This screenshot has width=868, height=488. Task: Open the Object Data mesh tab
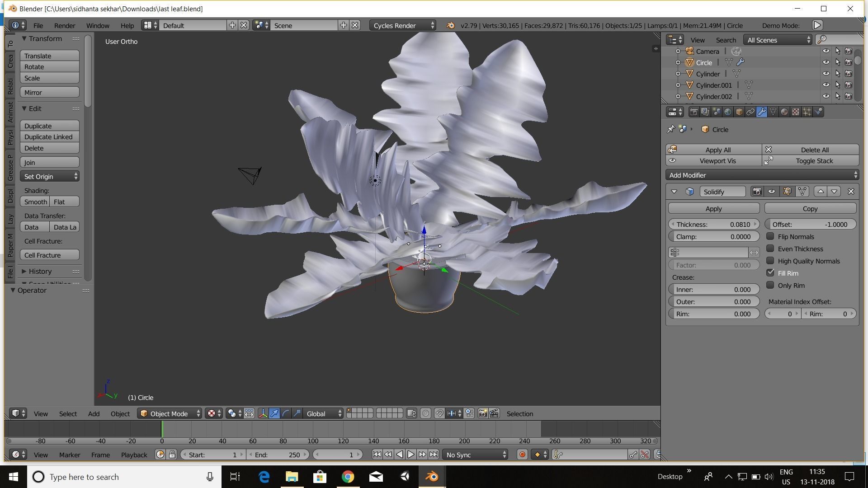pos(773,112)
